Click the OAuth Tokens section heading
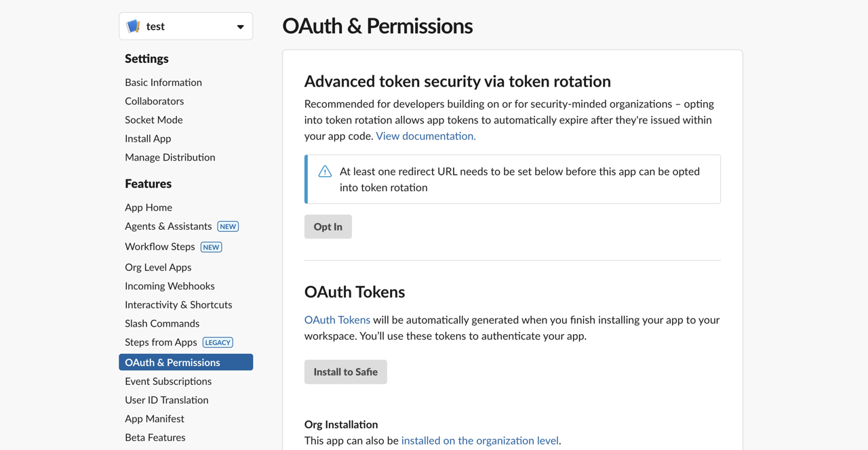 [355, 292]
